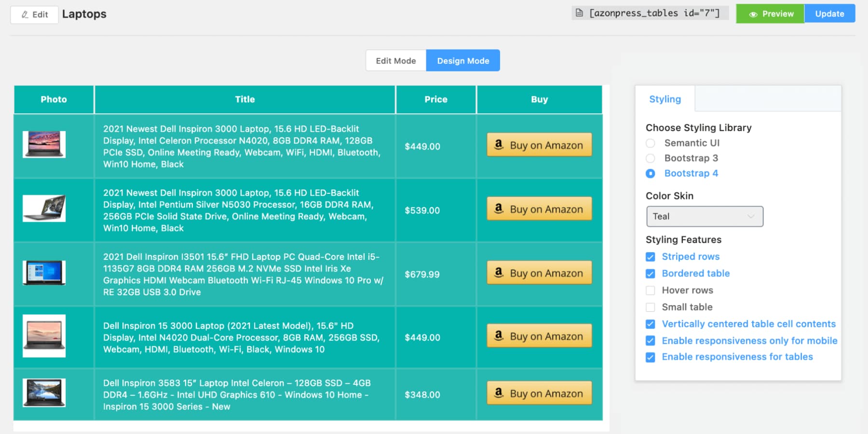868x434 pixels.
Task: Click the Amazon logo on the $539.00 row button
Action: tap(499, 209)
